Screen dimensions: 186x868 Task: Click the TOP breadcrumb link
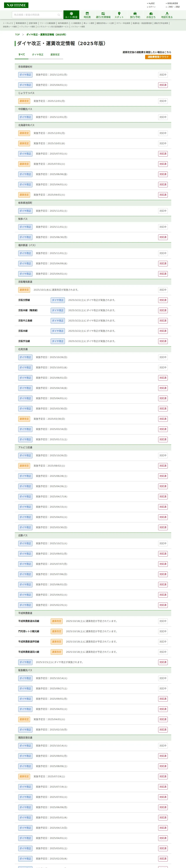(17, 35)
